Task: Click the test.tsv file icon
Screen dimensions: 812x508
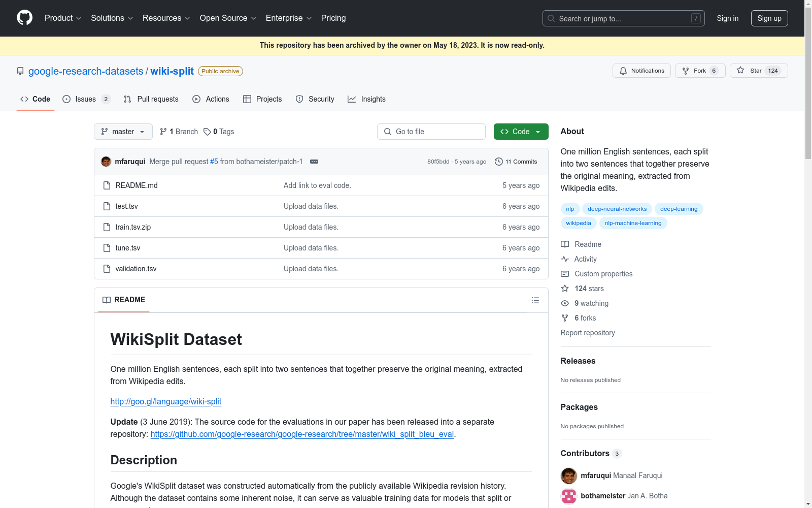Action: (x=107, y=206)
